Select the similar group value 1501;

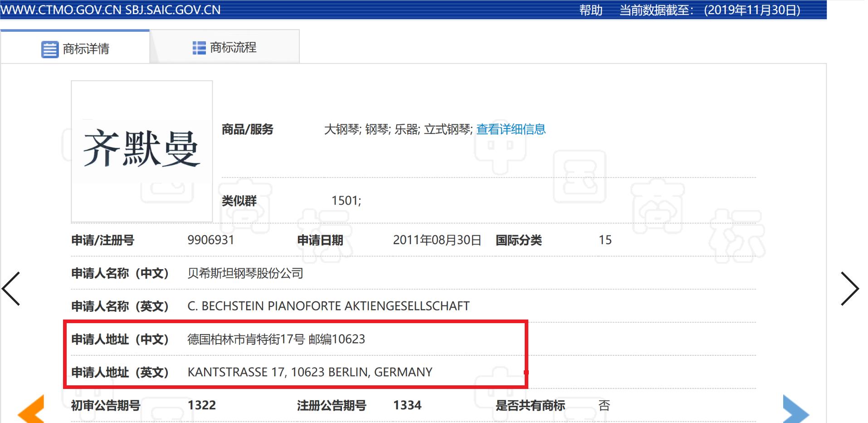[346, 201]
